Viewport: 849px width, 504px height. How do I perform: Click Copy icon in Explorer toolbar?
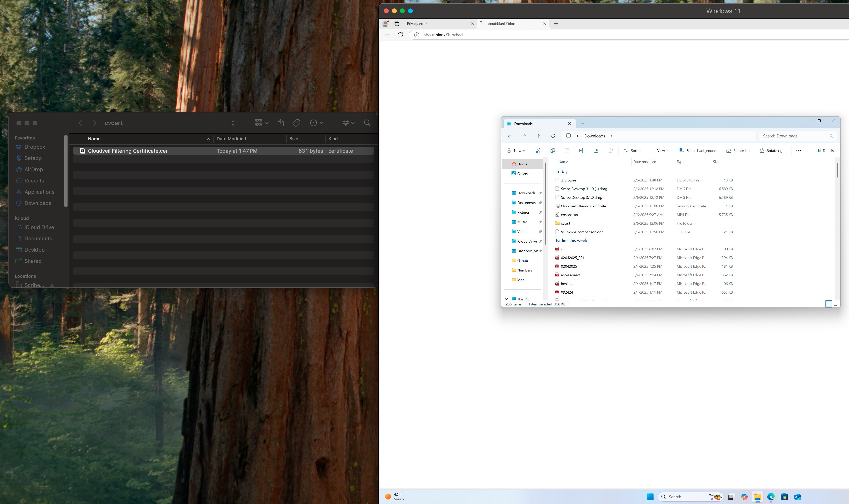[x=553, y=151]
